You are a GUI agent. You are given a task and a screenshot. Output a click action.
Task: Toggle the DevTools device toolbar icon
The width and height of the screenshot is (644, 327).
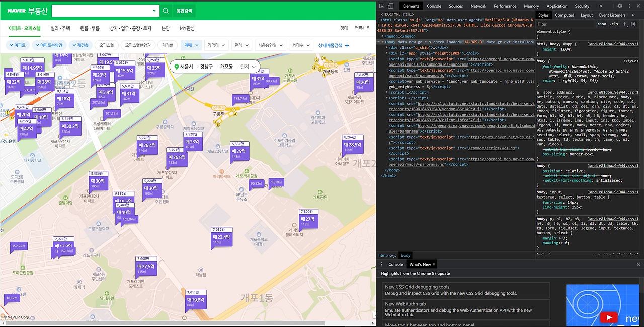coord(391,6)
